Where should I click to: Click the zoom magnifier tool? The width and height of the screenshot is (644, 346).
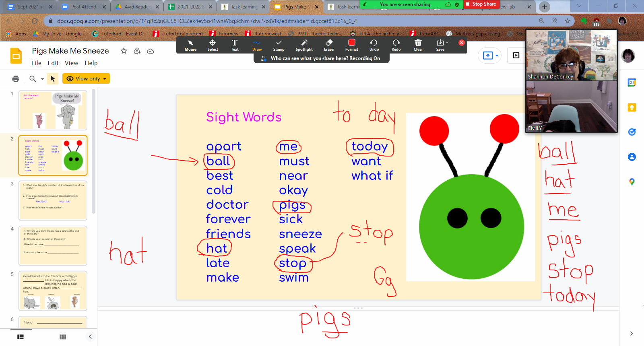[33, 78]
